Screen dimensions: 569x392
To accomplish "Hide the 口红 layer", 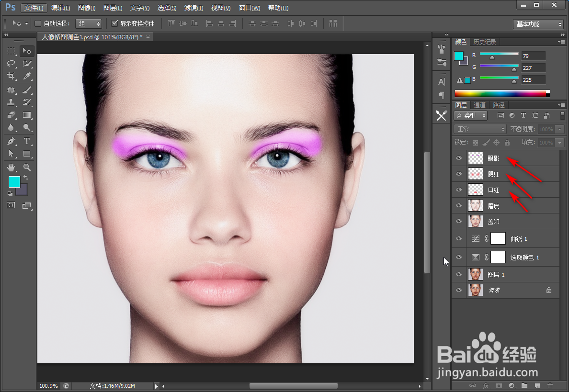I will 459,190.
